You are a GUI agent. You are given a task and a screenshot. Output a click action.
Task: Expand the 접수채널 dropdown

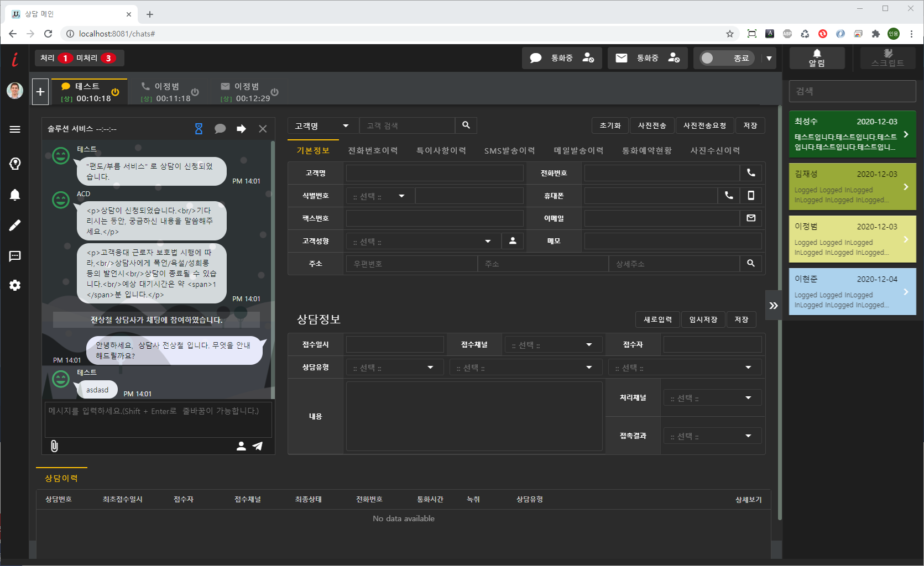552,345
